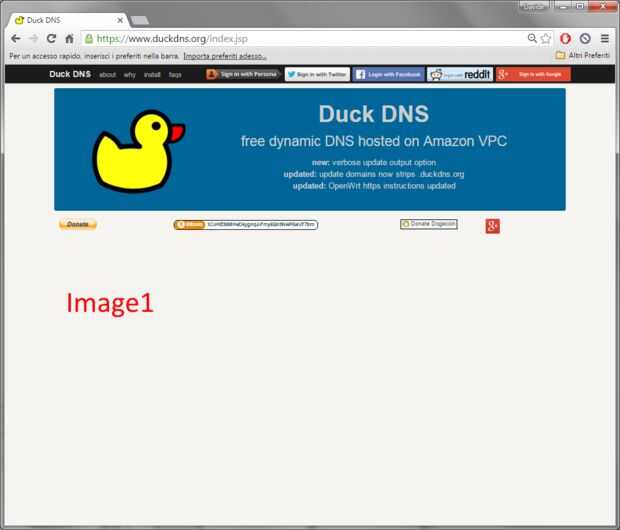Click the circular blocked extension icon
The width and height of the screenshot is (620, 530).
[585, 38]
